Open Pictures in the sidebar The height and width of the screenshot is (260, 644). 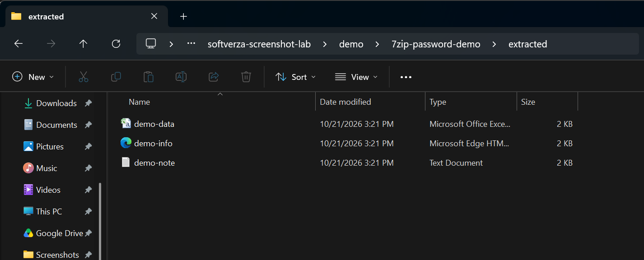tap(50, 147)
